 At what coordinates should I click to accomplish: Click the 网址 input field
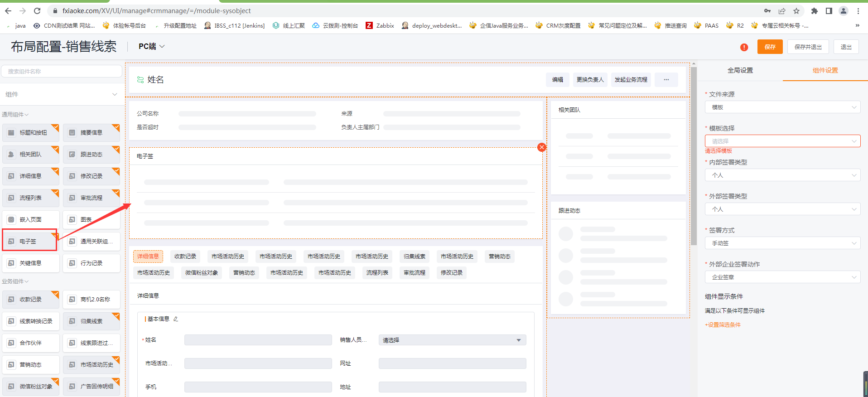(452, 363)
